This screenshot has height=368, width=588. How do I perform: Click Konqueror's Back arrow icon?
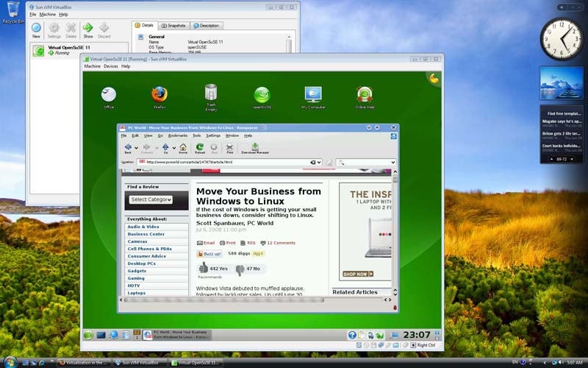click(x=128, y=146)
